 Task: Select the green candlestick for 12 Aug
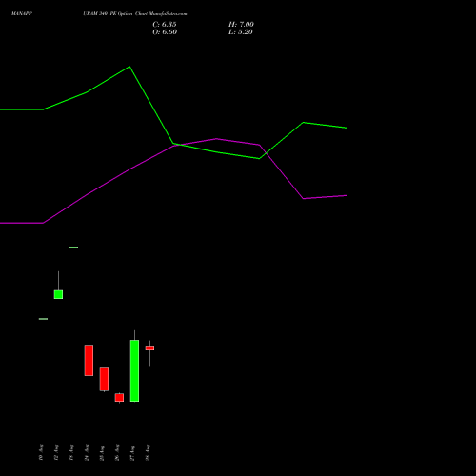point(58,294)
